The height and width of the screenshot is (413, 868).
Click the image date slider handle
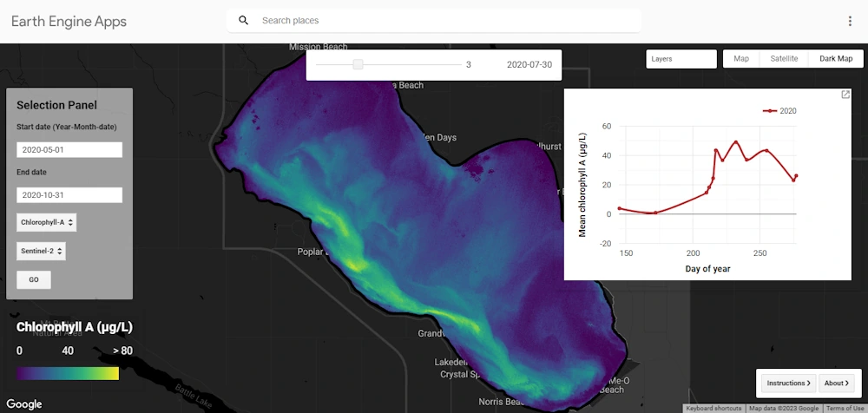click(358, 65)
